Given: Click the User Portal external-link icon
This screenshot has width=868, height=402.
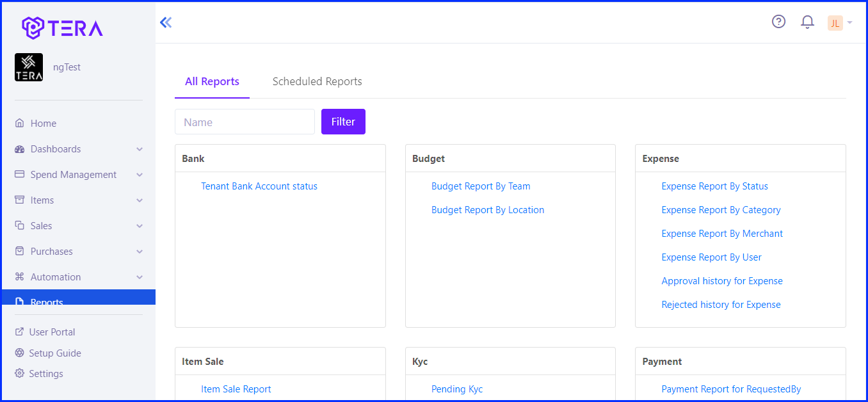Looking at the screenshot, I should coord(19,332).
